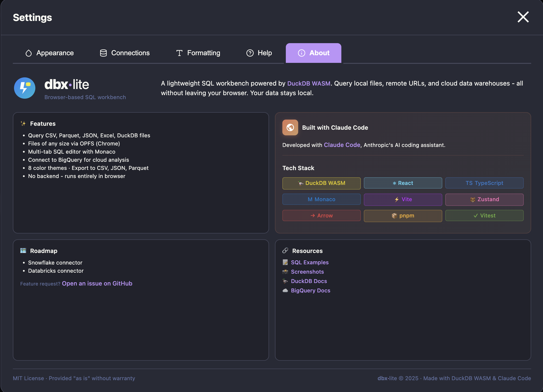Click 'Connect to BigQuery for cloud analysis'

pyautogui.click(x=78, y=160)
